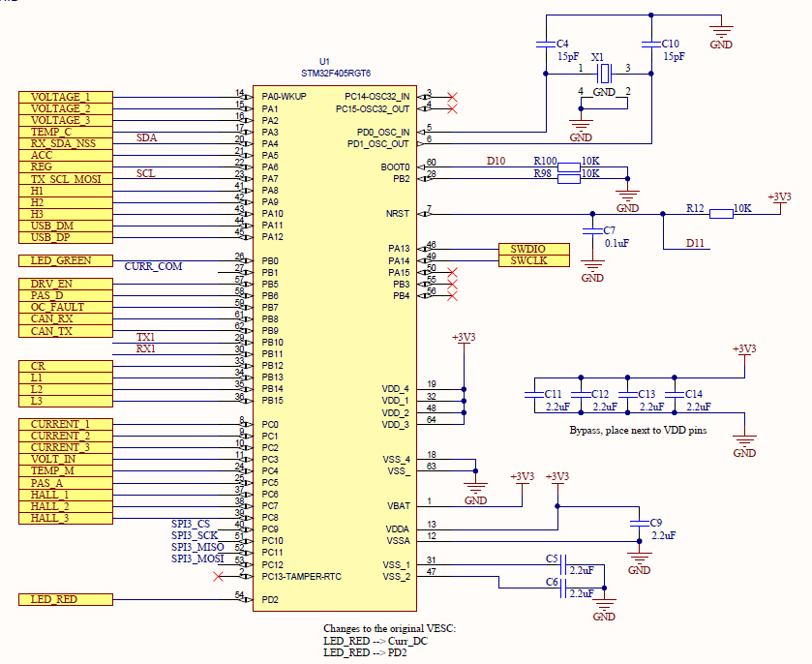
Task: Click the 'Bypass, place next to VDD pins' note
Action: (x=638, y=431)
